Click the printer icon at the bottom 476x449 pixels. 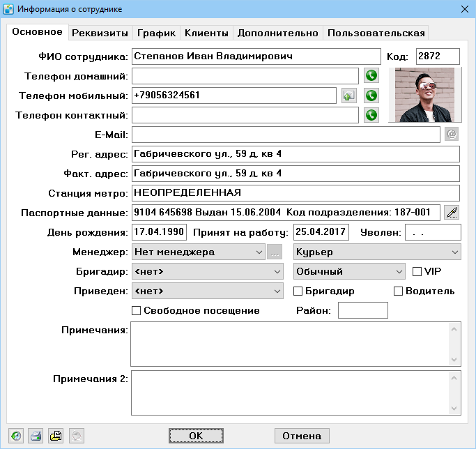[36, 436]
